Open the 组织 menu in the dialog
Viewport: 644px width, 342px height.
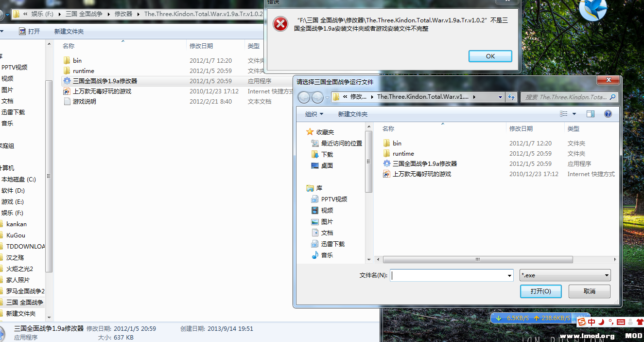(313, 113)
